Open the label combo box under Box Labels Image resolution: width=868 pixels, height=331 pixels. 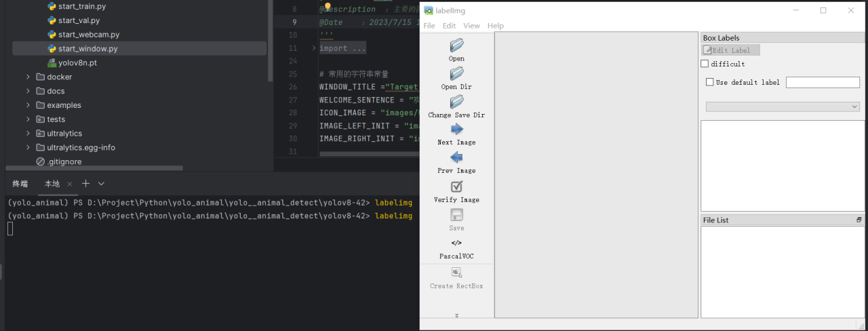[x=783, y=106]
